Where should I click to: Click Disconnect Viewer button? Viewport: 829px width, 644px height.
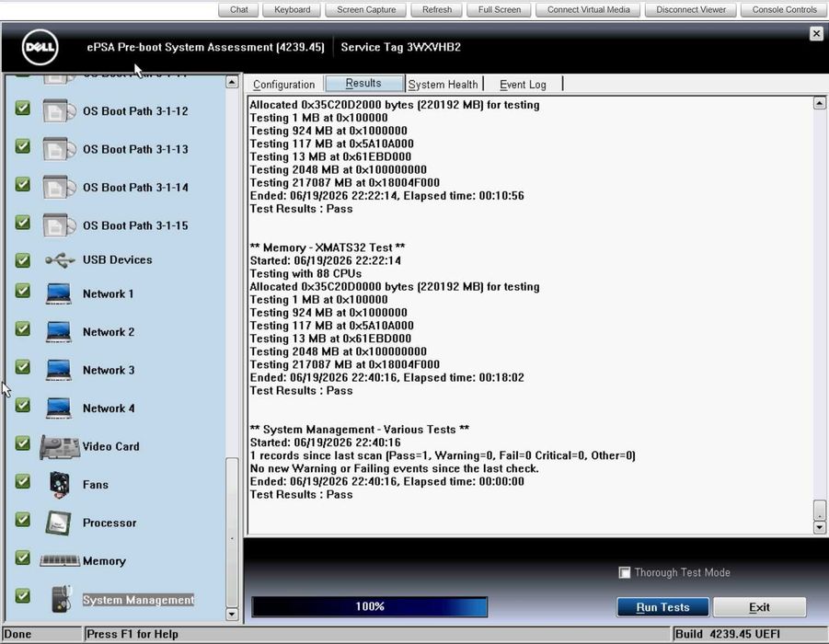click(690, 9)
